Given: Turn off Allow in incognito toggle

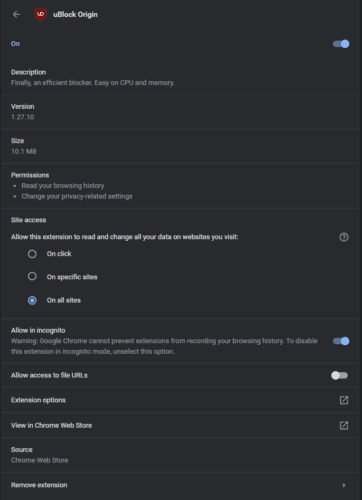Looking at the screenshot, I should pyautogui.click(x=341, y=341).
